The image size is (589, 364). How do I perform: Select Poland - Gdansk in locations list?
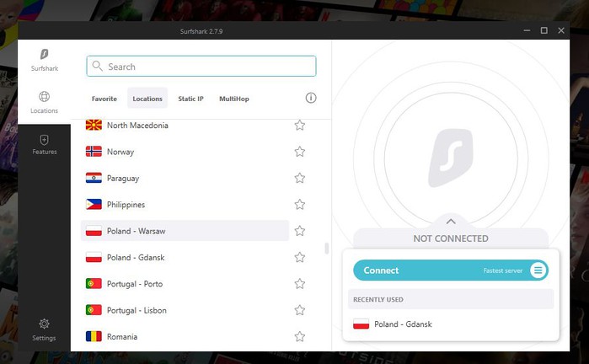(185, 257)
